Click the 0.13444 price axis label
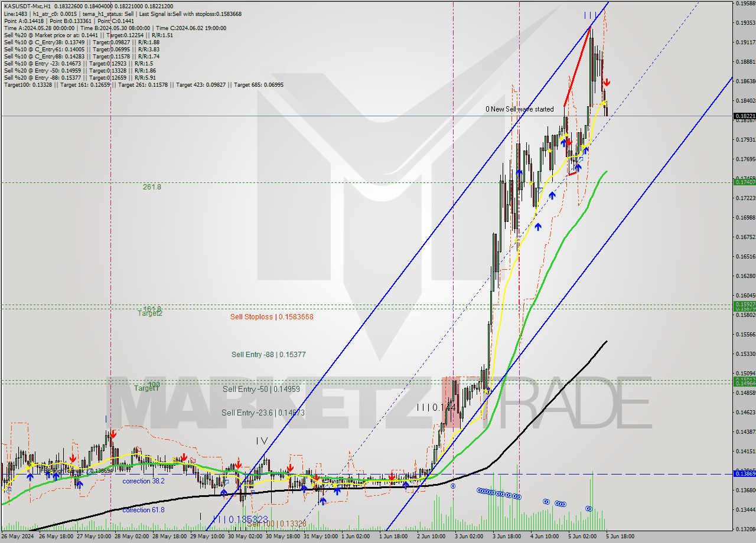756x543 pixels. [x=745, y=509]
